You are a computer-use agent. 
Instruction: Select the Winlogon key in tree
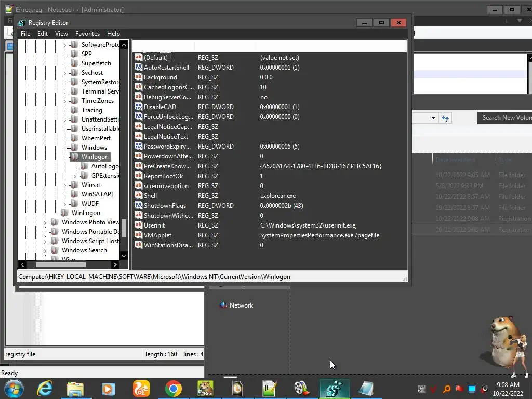click(95, 157)
